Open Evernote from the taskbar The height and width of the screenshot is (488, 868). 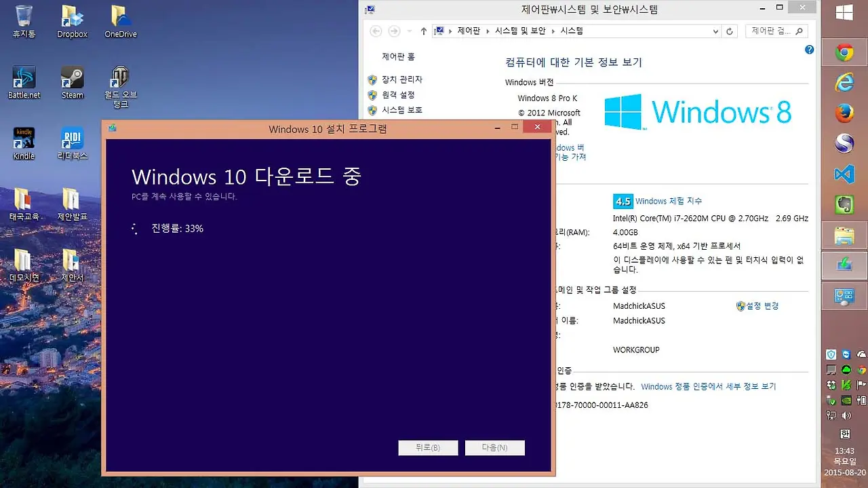[x=843, y=204]
